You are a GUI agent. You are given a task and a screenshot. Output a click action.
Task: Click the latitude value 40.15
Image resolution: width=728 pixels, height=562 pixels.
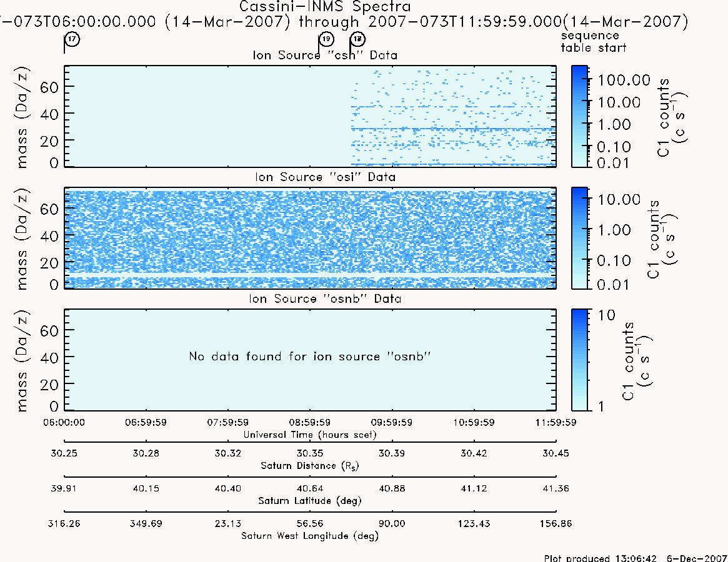(x=146, y=488)
